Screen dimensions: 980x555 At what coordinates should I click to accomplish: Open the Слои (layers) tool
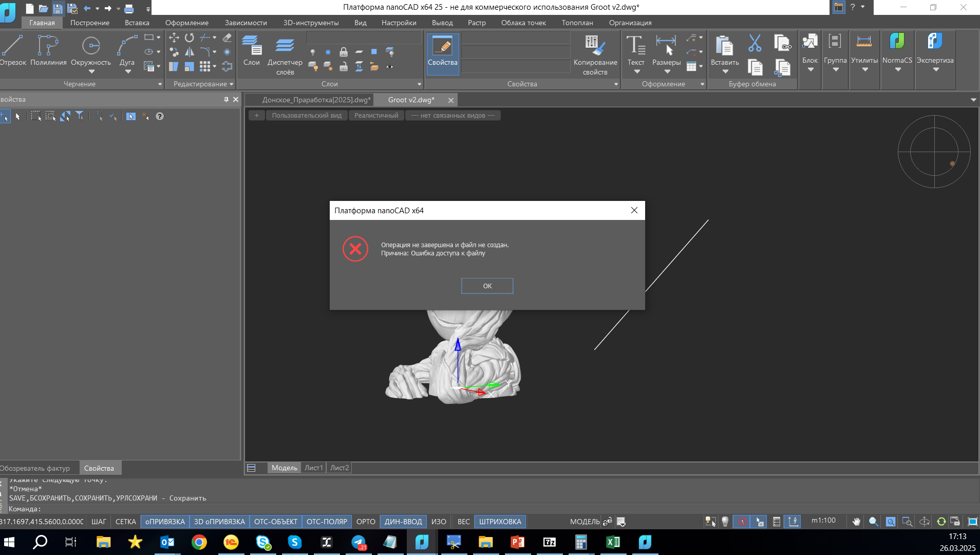252,50
